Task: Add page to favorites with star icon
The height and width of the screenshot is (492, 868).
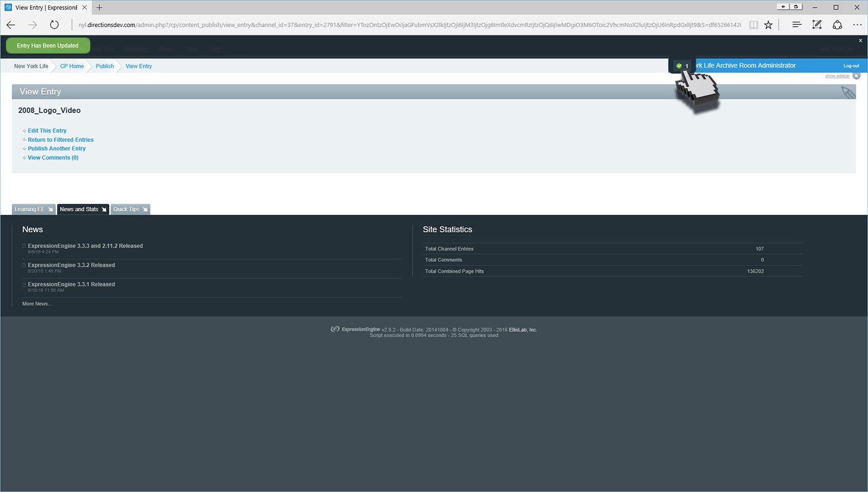Action: 769,25
